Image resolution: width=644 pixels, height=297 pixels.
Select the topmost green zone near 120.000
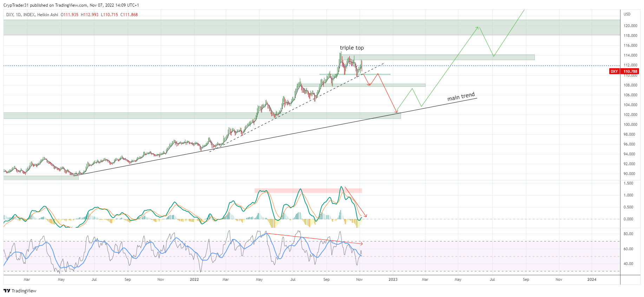[312, 27]
